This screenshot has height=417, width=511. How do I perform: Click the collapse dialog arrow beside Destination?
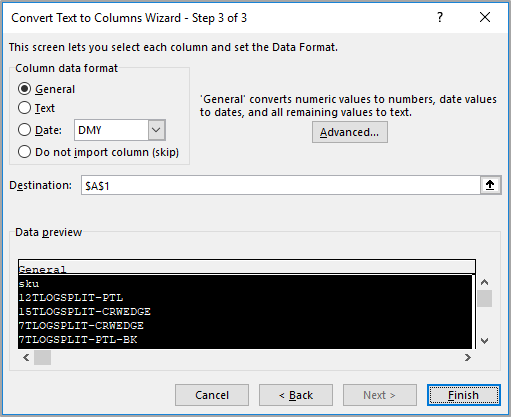point(490,185)
